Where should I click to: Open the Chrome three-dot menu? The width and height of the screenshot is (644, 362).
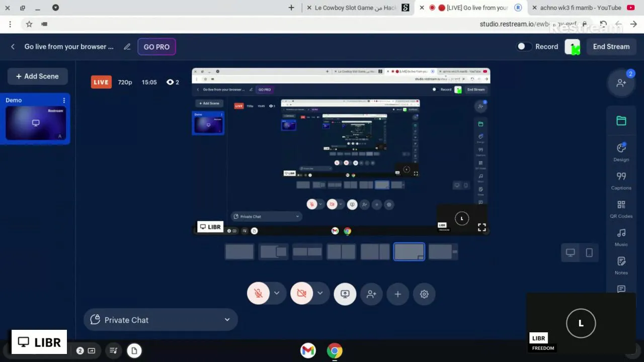click(x=10, y=24)
